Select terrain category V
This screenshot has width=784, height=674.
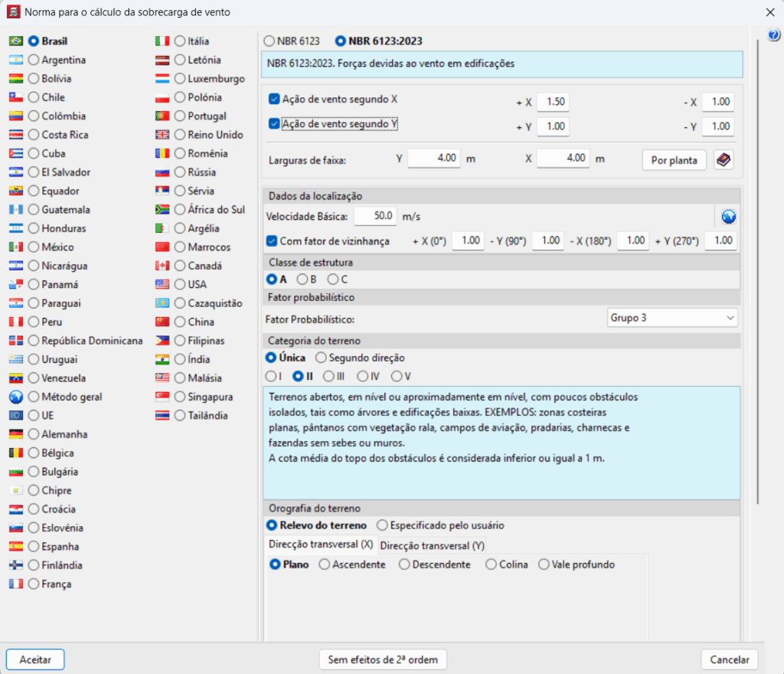397,376
